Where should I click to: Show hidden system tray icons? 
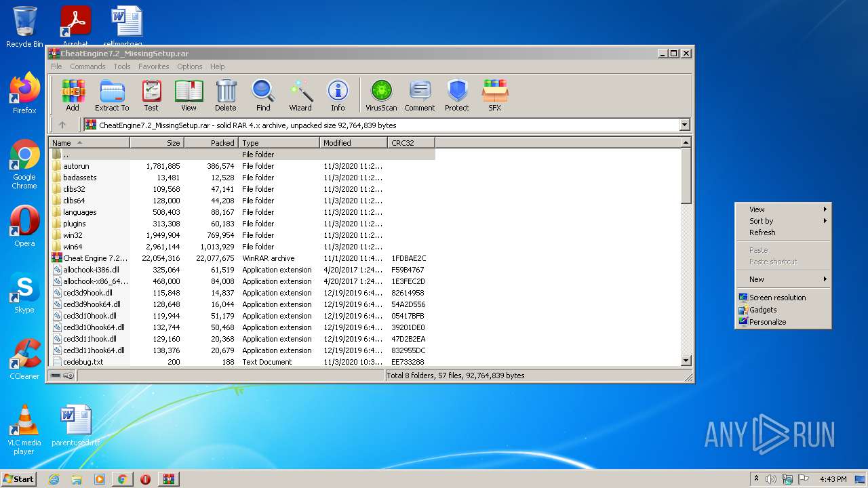(x=756, y=479)
